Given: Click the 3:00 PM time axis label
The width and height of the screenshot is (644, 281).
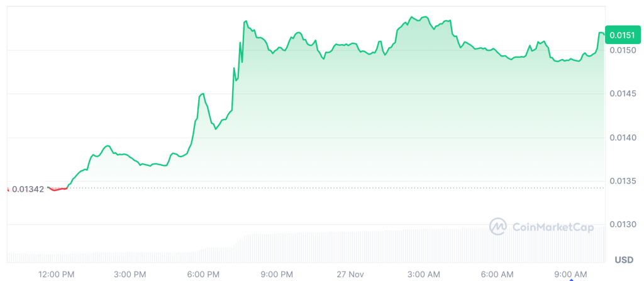Looking at the screenshot, I should pos(130,274).
